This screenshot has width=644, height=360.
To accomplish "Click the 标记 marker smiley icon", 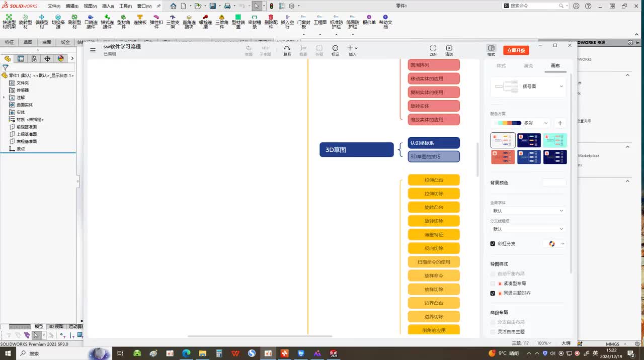I will [335, 50].
